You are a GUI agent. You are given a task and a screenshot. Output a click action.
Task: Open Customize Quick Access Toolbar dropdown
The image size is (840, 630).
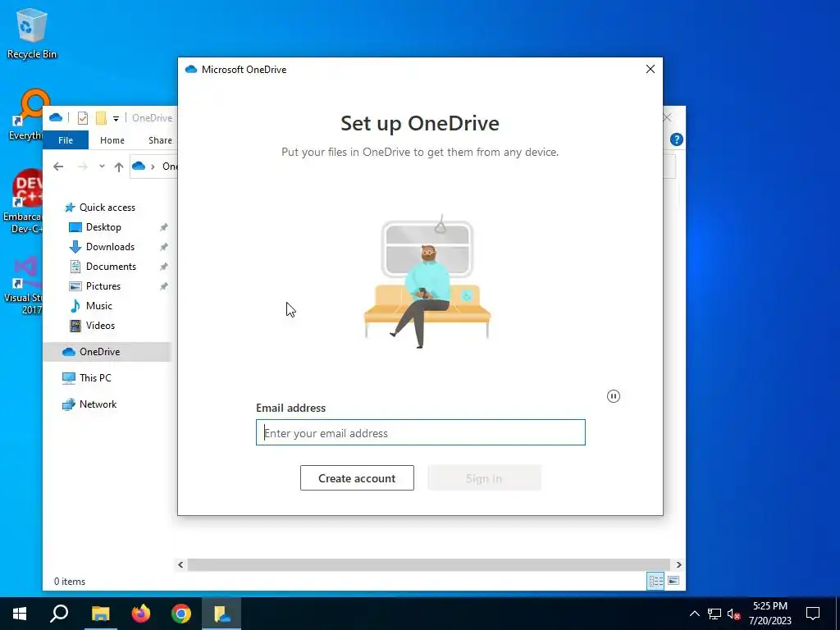tap(116, 118)
